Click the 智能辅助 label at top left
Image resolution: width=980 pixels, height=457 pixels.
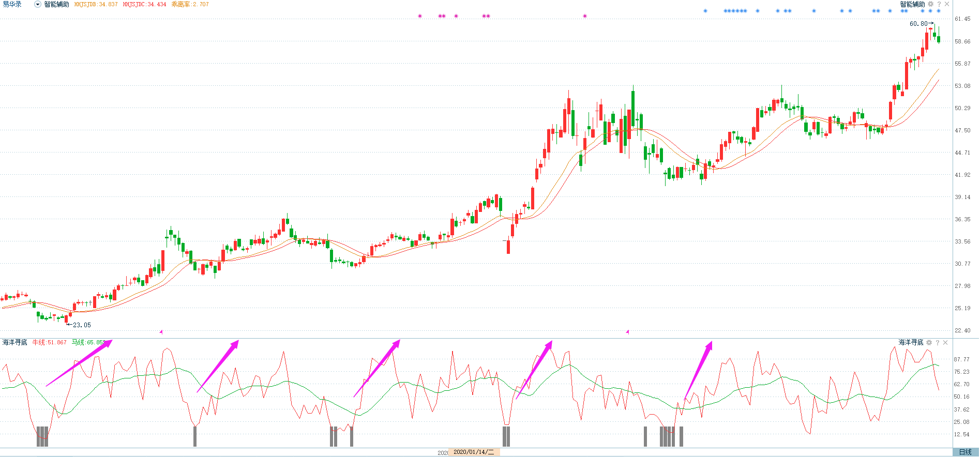coord(56,4)
